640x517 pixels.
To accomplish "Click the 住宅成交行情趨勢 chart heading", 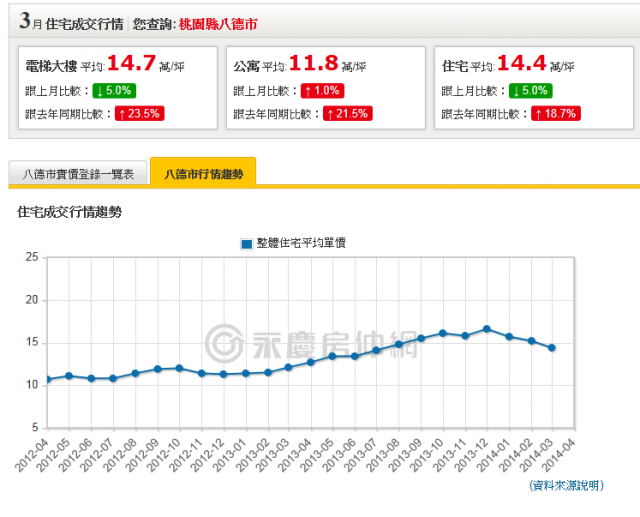I will click(x=69, y=212).
